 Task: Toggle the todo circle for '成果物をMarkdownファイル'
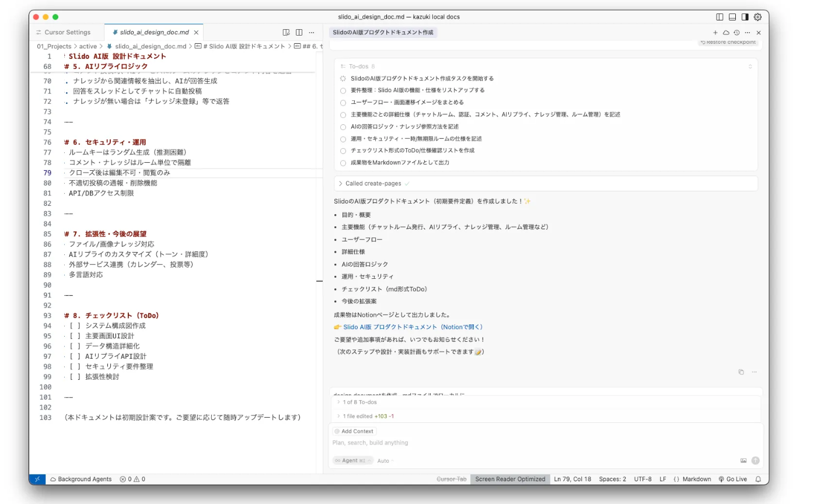click(x=343, y=163)
